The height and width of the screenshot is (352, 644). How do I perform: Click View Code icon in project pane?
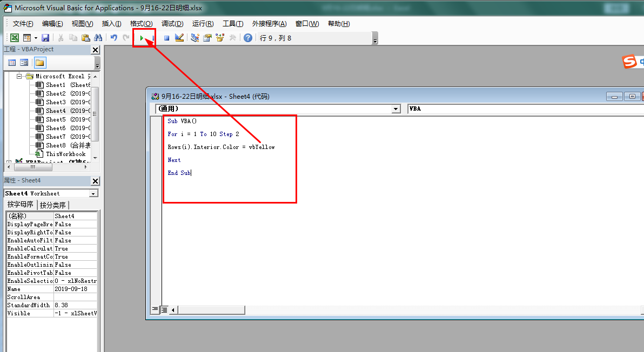(x=12, y=63)
